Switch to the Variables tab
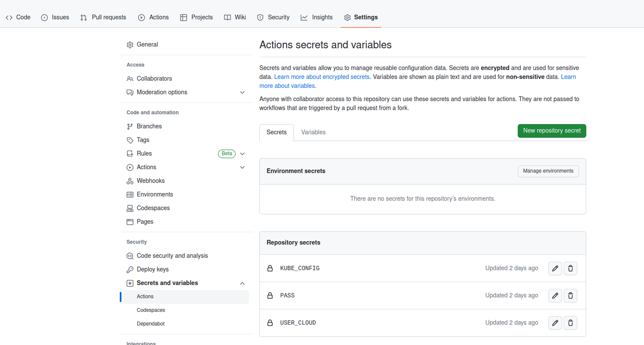644x345 pixels. (313, 132)
